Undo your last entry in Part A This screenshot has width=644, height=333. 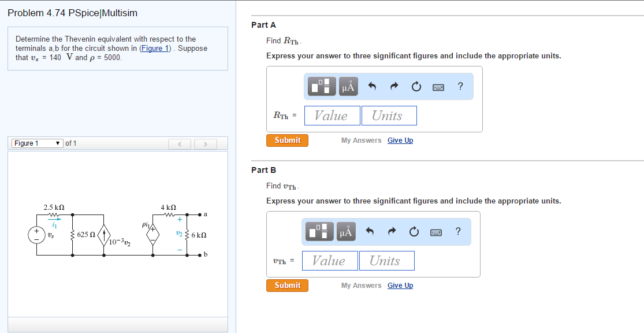372,86
